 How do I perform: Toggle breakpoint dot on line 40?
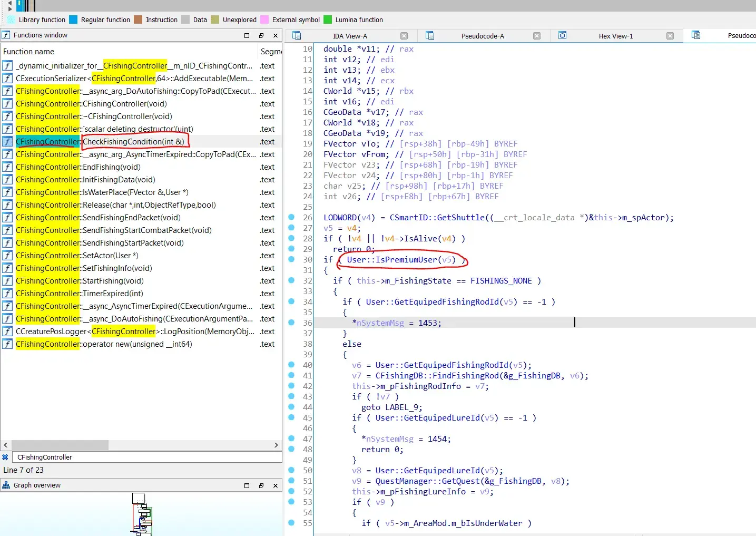291,365
